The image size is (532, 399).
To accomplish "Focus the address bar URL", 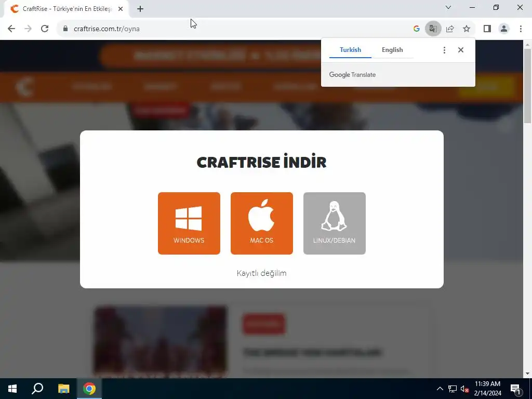I will [107, 29].
